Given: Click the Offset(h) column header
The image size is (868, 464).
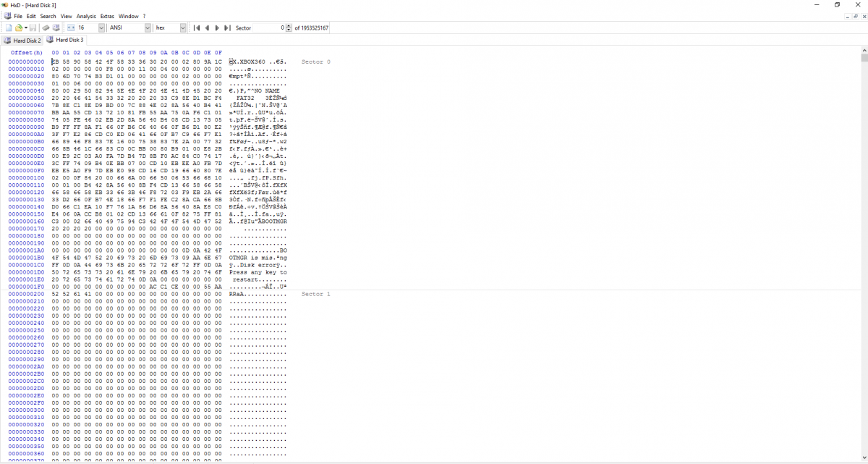Looking at the screenshot, I should [x=27, y=53].
